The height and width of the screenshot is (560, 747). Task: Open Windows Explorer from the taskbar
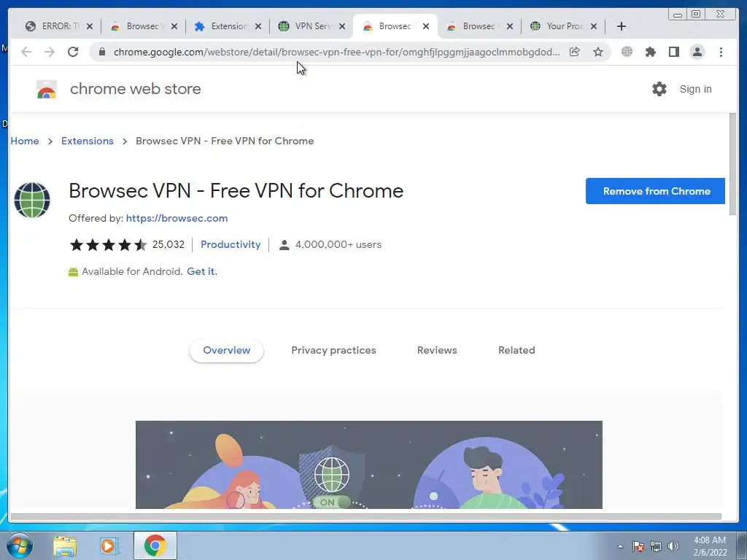[x=65, y=546]
